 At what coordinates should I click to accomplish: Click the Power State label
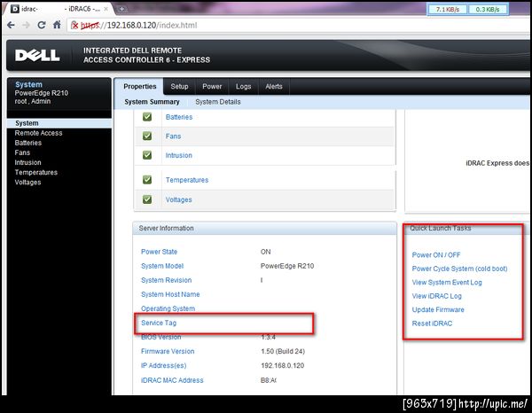[x=159, y=252]
